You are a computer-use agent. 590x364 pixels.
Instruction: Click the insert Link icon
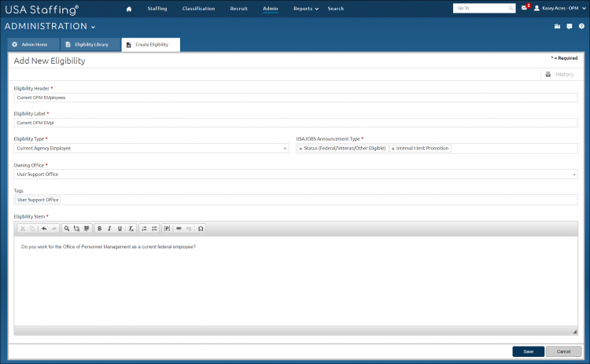pyautogui.click(x=179, y=229)
